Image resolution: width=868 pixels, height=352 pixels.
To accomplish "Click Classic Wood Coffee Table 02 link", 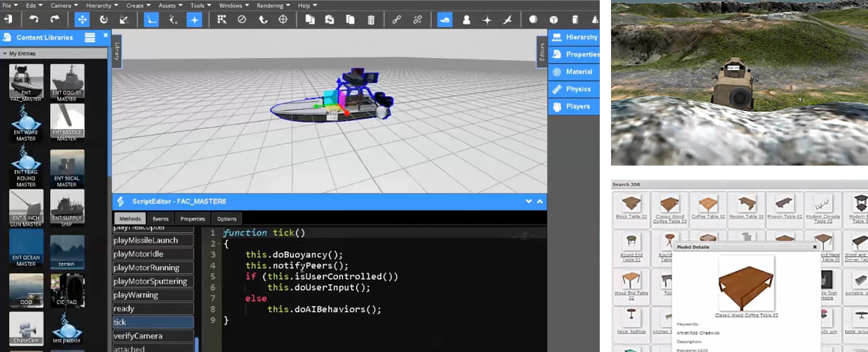I will [x=746, y=315].
